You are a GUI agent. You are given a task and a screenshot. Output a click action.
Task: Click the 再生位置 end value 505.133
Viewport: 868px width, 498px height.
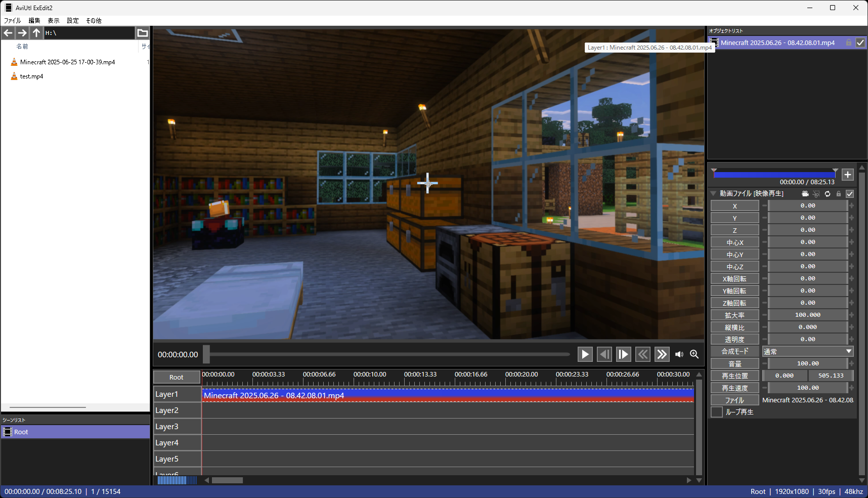pyautogui.click(x=831, y=376)
